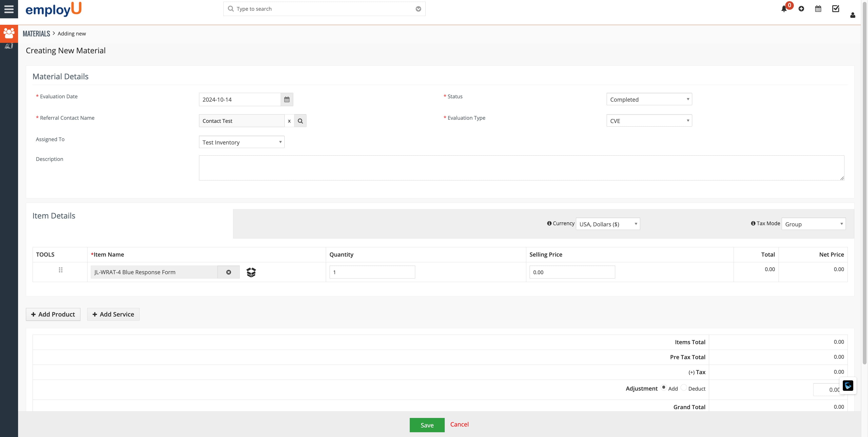Save the new material
This screenshot has height=437, width=868.
pyautogui.click(x=427, y=425)
